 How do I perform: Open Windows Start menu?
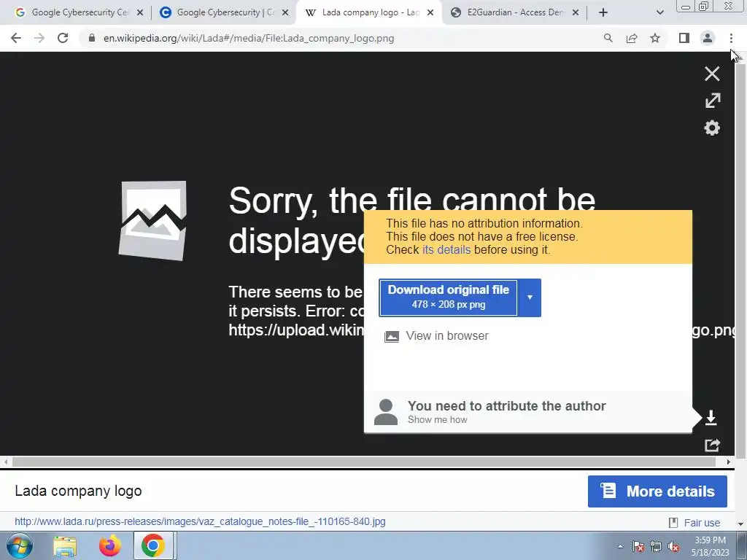(x=20, y=545)
